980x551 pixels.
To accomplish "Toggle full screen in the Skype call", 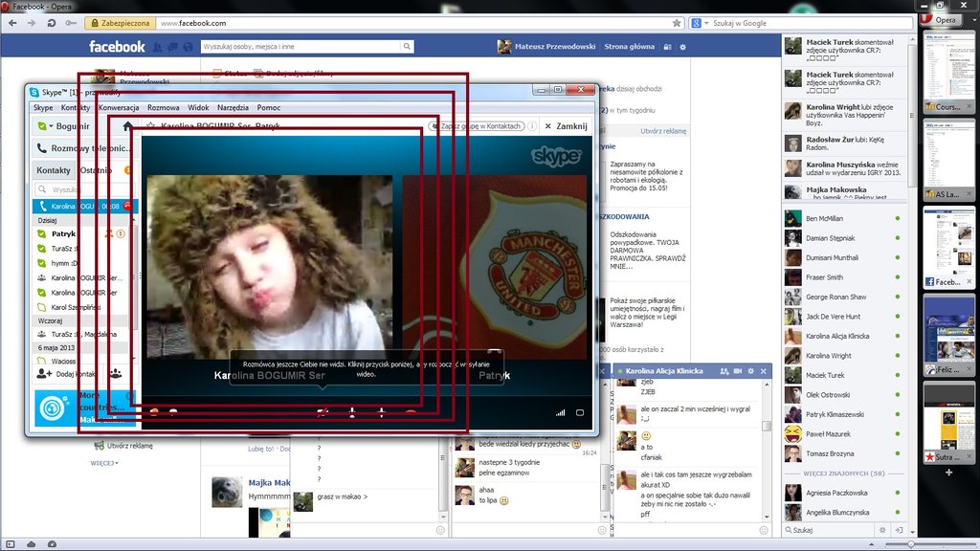I will (x=580, y=412).
